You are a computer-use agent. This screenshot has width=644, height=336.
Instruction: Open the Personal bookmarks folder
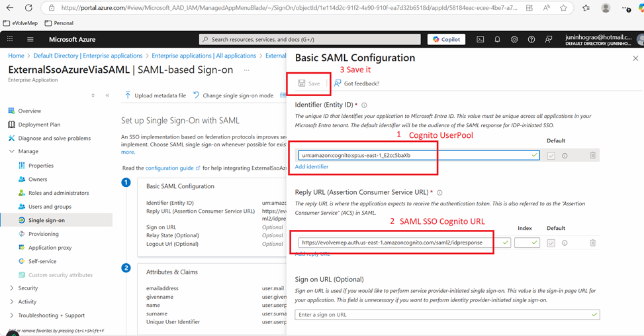pyautogui.click(x=59, y=23)
